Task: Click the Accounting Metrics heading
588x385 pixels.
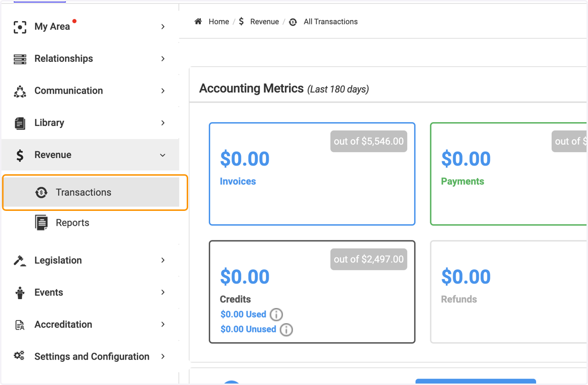Action: [251, 88]
